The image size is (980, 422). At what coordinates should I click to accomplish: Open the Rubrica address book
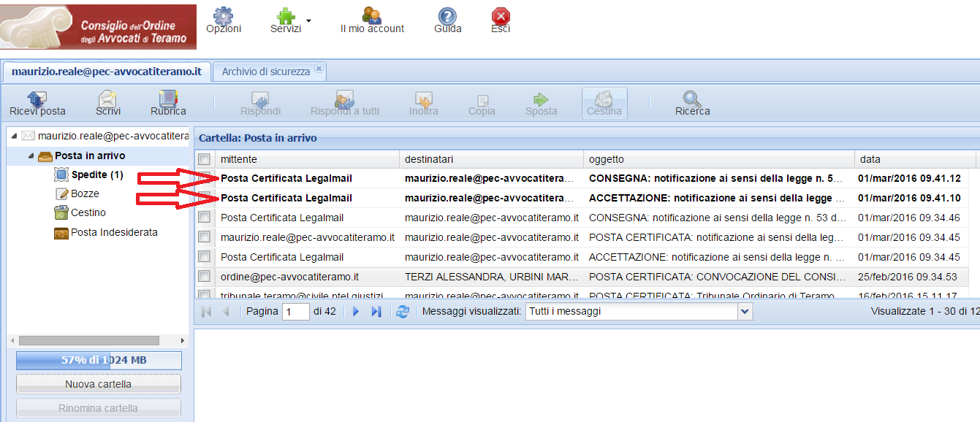[168, 99]
